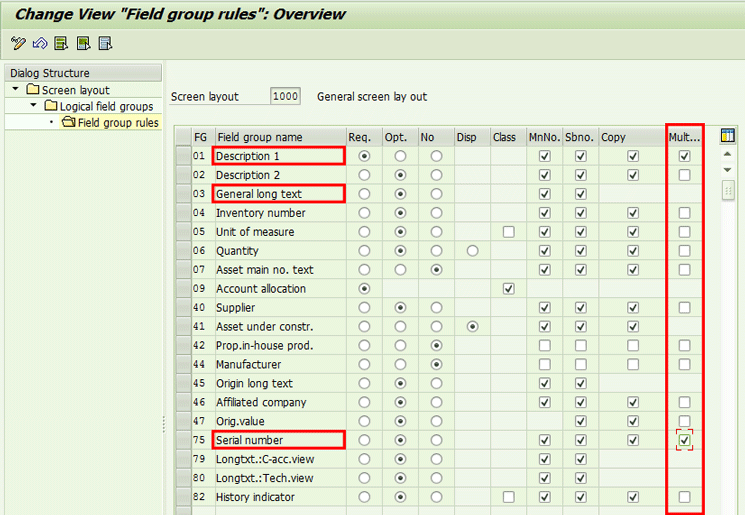The image size is (745, 515).
Task: Enable Mult. checkbox for Description 2
Action: (x=684, y=175)
